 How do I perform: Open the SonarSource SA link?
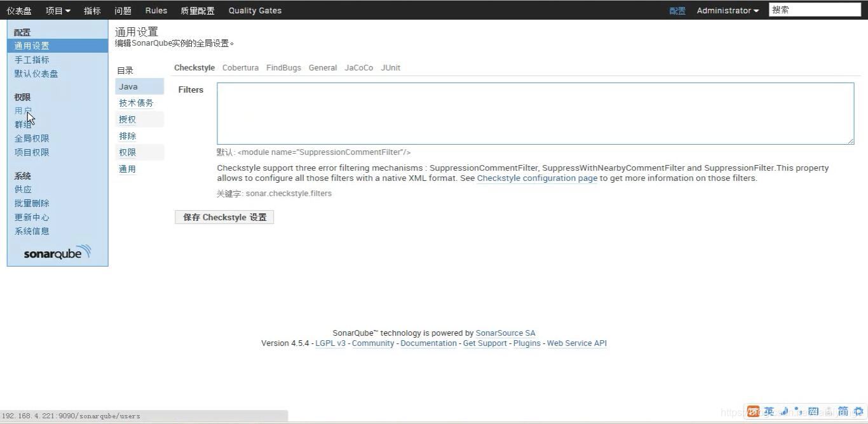click(505, 333)
